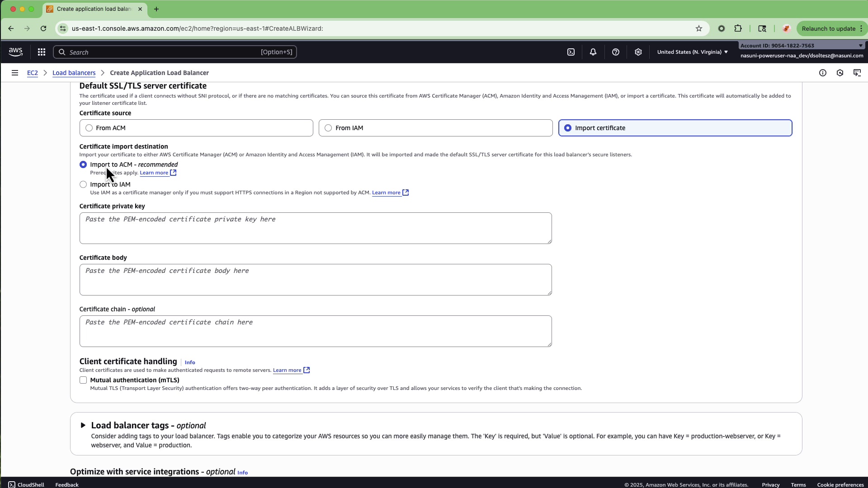The height and width of the screenshot is (488, 868).
Task: Open Privacy page in footer
Action: (770, 484)
